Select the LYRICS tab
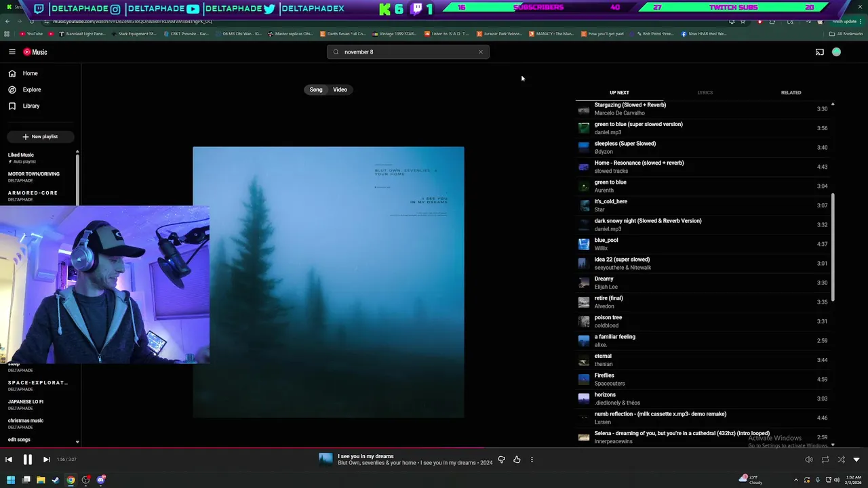Viewport: 868px width, 488px height. (705, 93)
